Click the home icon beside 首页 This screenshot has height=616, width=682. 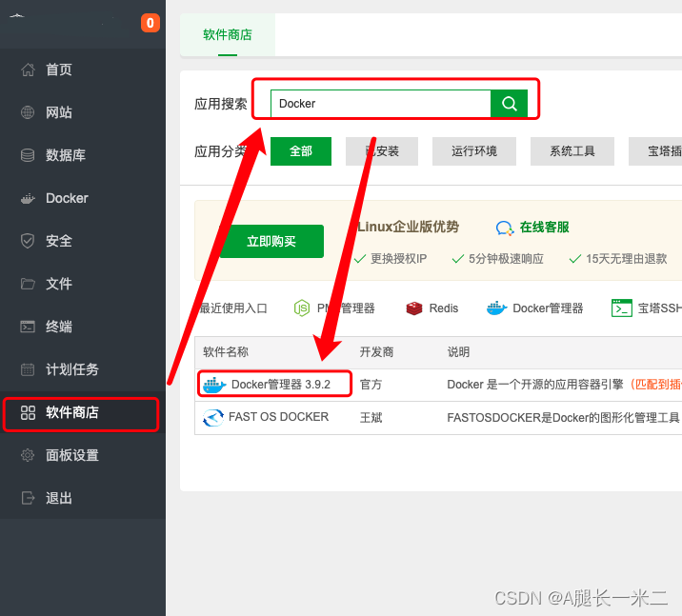click(28, 70)
